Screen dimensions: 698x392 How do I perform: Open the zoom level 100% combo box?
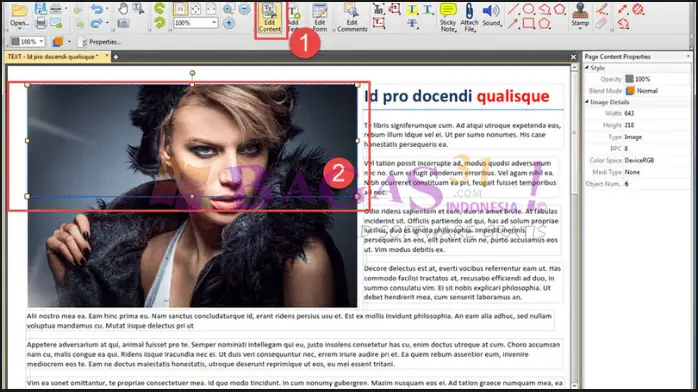(195, 23)
